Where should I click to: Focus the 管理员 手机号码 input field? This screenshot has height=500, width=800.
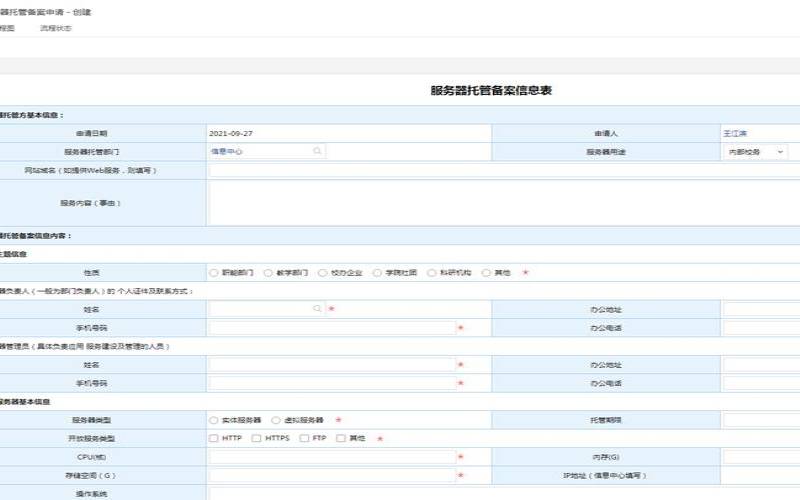[x=332, y=383]
